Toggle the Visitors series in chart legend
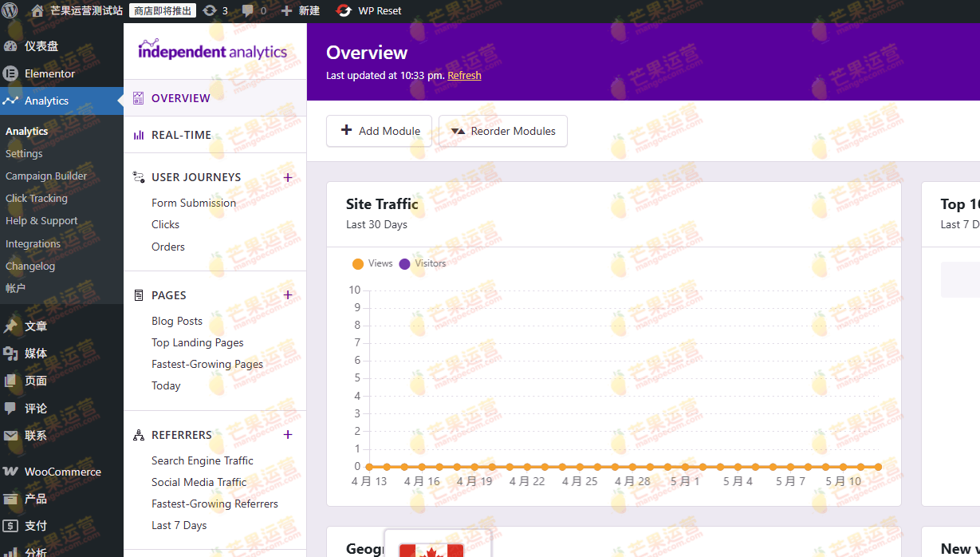 423,263
